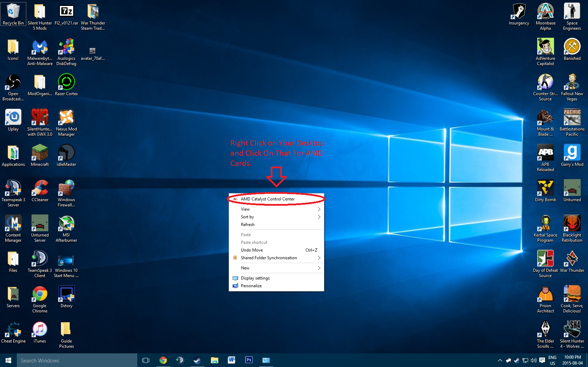Select the Windows Firewall shortcut
Viewport: 588px width, 367px height.
click(x=67, y=193)
